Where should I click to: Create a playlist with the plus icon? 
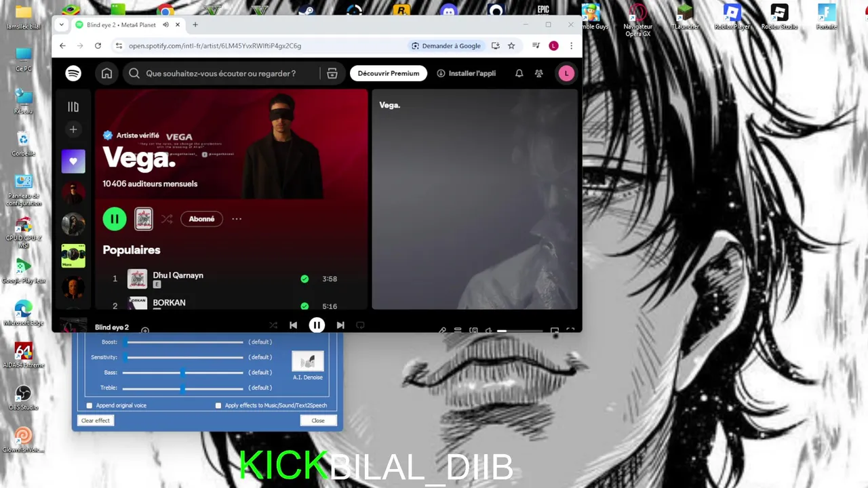pyautogui.click(x=73, y=129)
